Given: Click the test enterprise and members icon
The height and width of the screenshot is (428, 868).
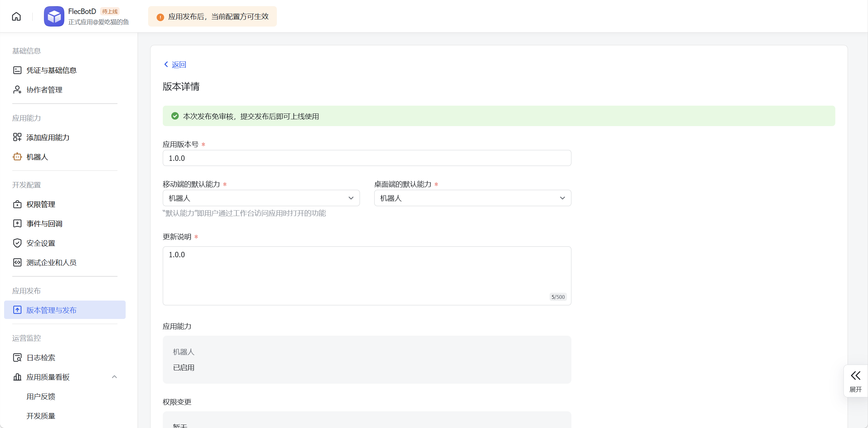Looking at the screenshot, I should [17, 262].
